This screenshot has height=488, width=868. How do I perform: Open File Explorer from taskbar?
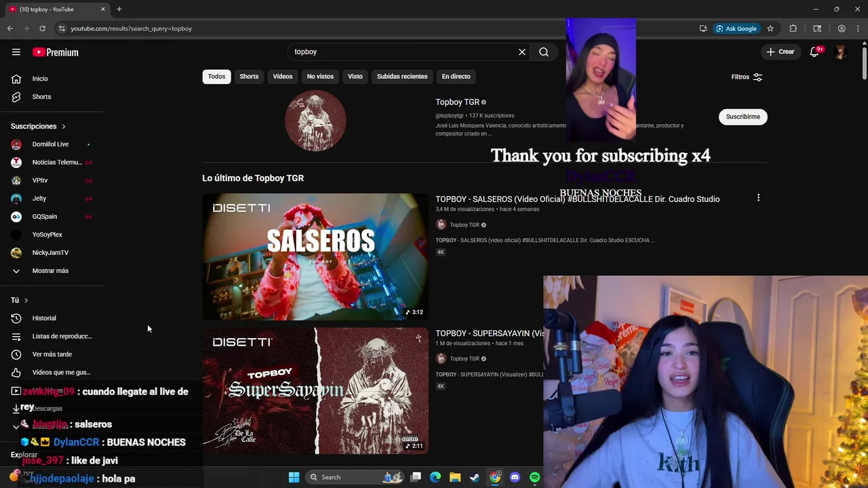[455, 477]
